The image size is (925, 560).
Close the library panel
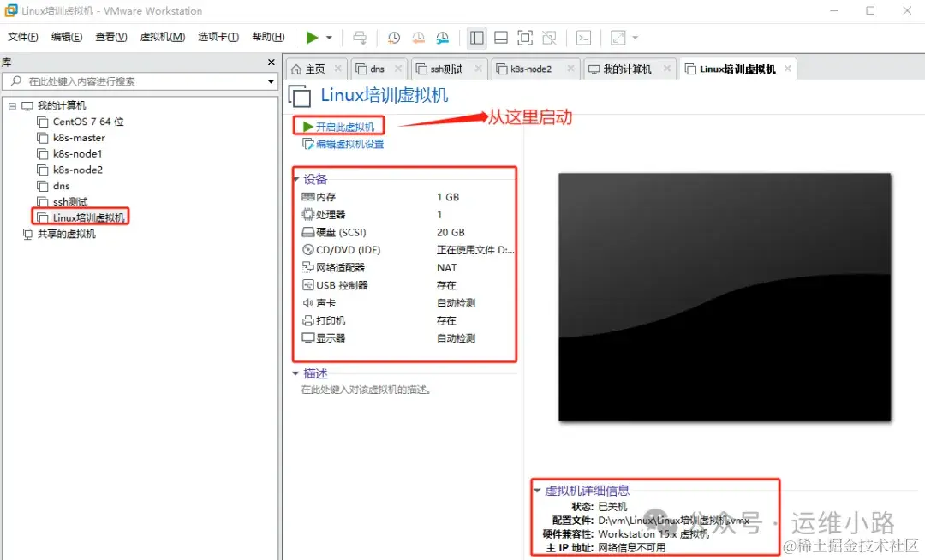(272, 62)
